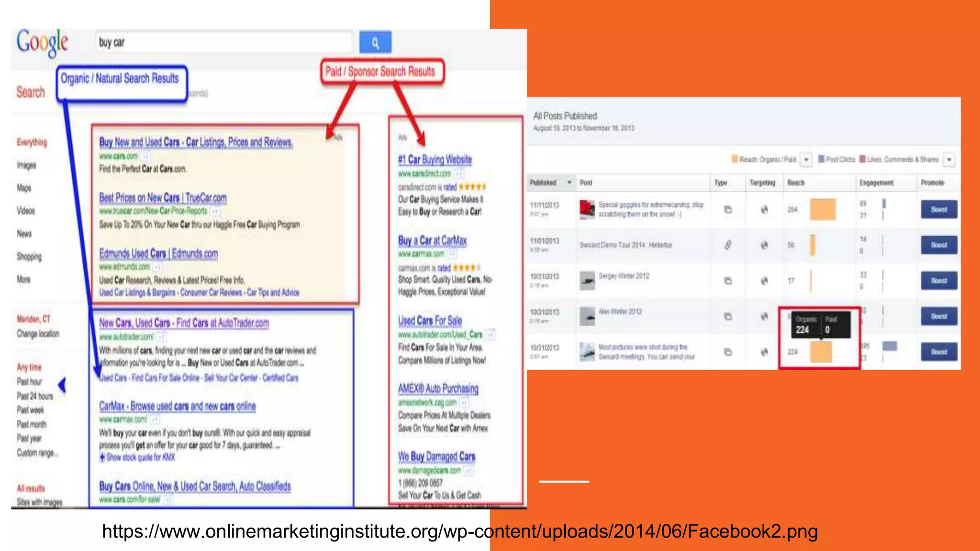This screenshot has height=551, width=980.
Task: Open the red thumbnail of the special goggles post
Action: [x=587, y=209]
